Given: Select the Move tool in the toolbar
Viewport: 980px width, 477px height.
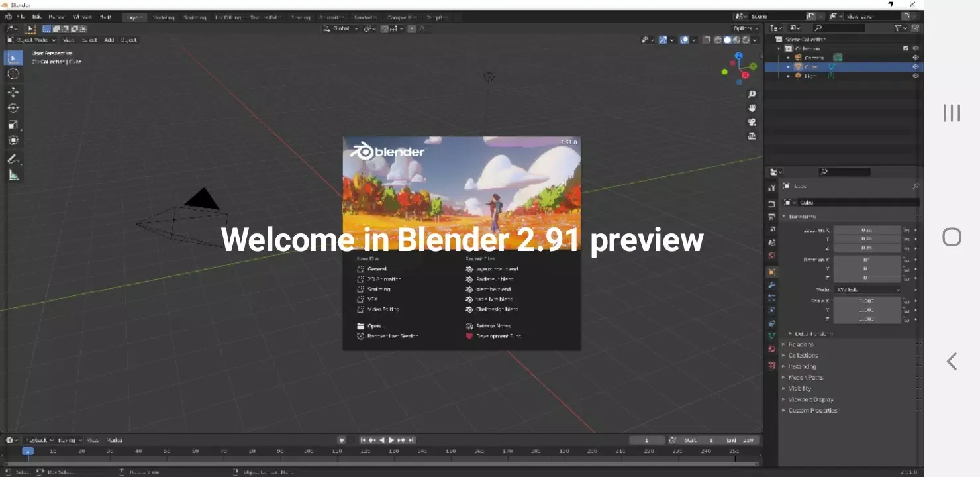Looking at the screenshot, I should (x=13, y=92).
